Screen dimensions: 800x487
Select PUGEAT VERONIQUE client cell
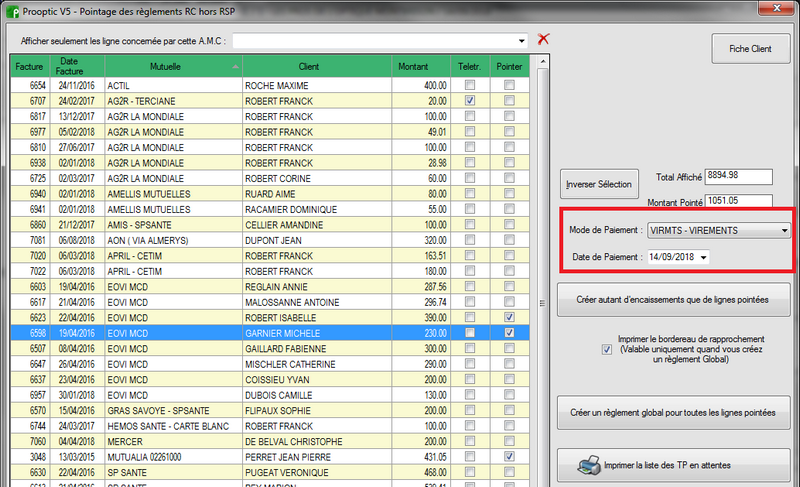pyautogui.click(x=317, y=472)
